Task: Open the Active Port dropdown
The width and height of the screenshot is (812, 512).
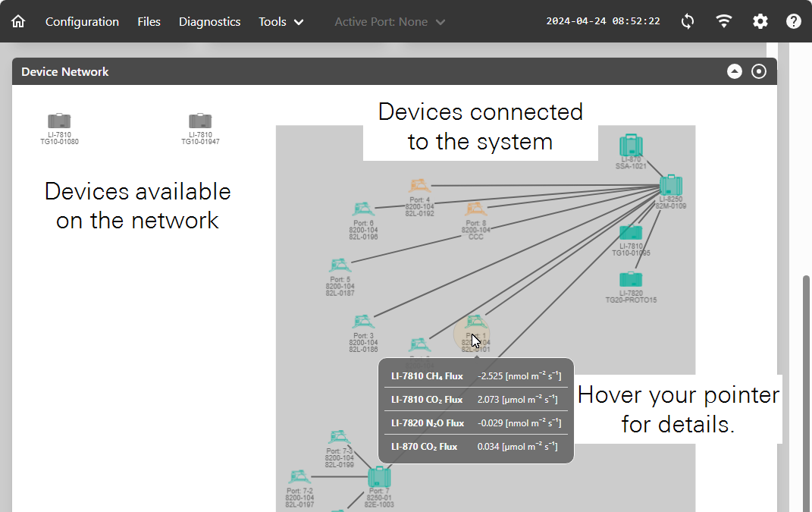Action: click(x=390, y=22)
